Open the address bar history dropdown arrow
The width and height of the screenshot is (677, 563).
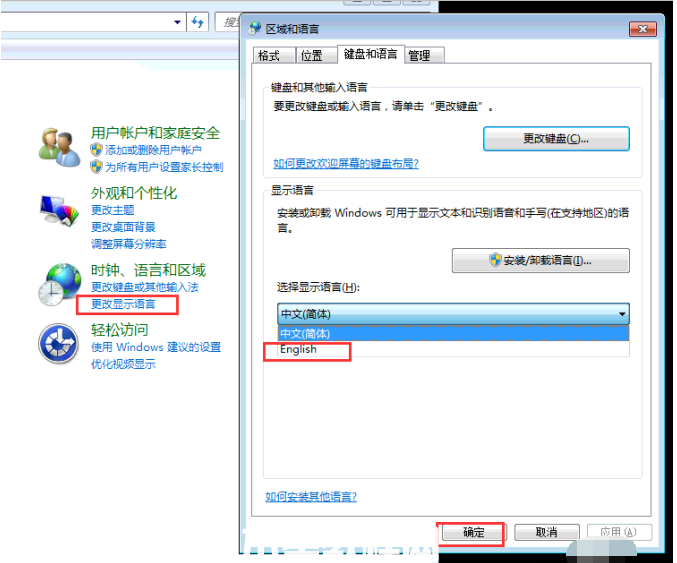coord(177,22)
